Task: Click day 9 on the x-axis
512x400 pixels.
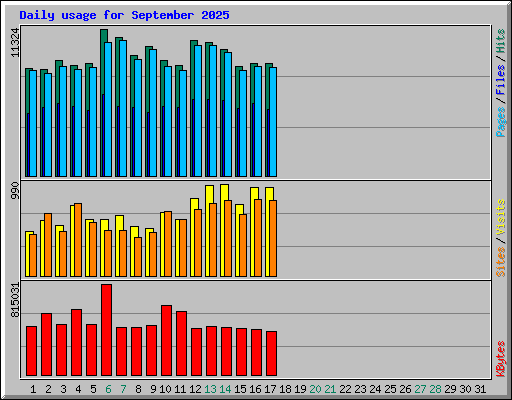Action: 153,389
